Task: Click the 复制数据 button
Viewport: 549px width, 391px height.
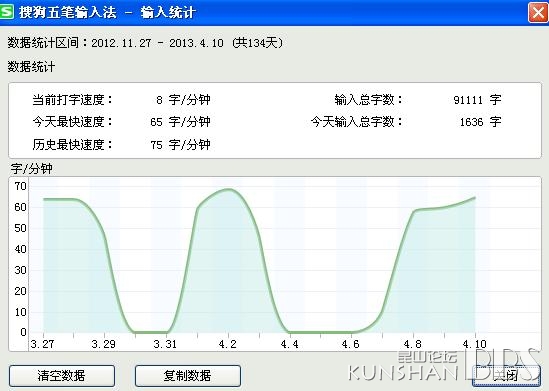Action: click(x=188, y=376)
